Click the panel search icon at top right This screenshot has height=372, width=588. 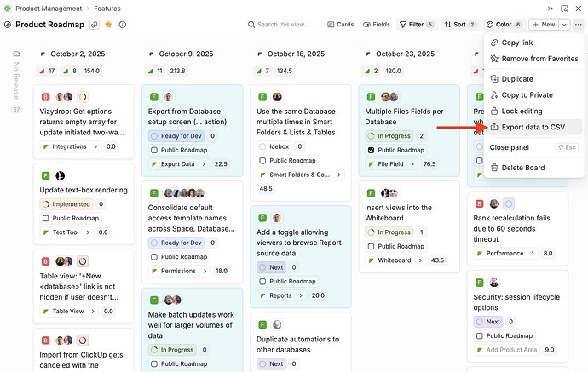(x=564, y=9)
